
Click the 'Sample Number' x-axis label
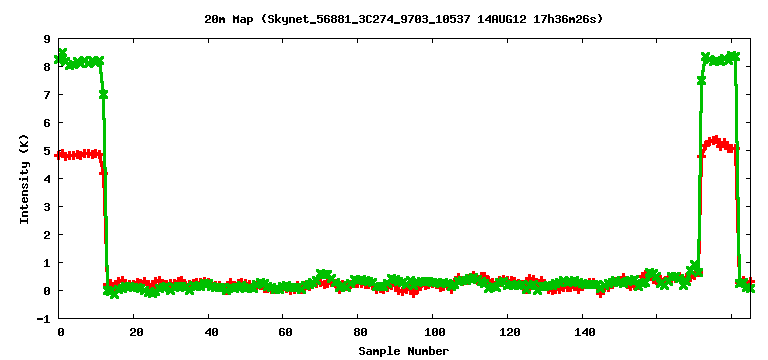click(404, 351)
